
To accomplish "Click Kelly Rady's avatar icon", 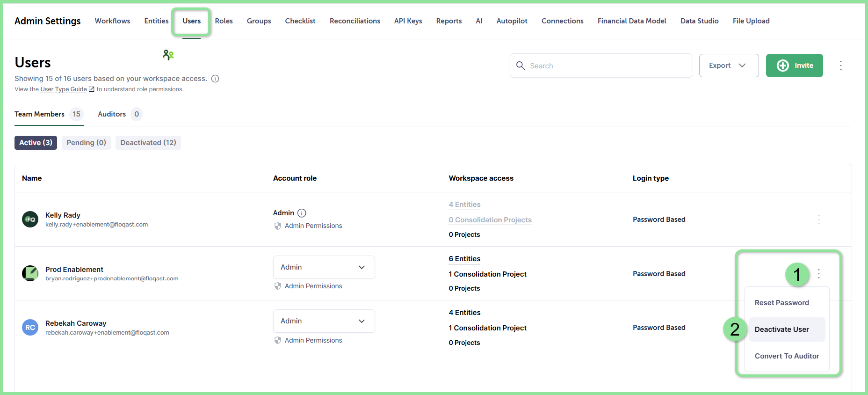I will pos(30,219).
